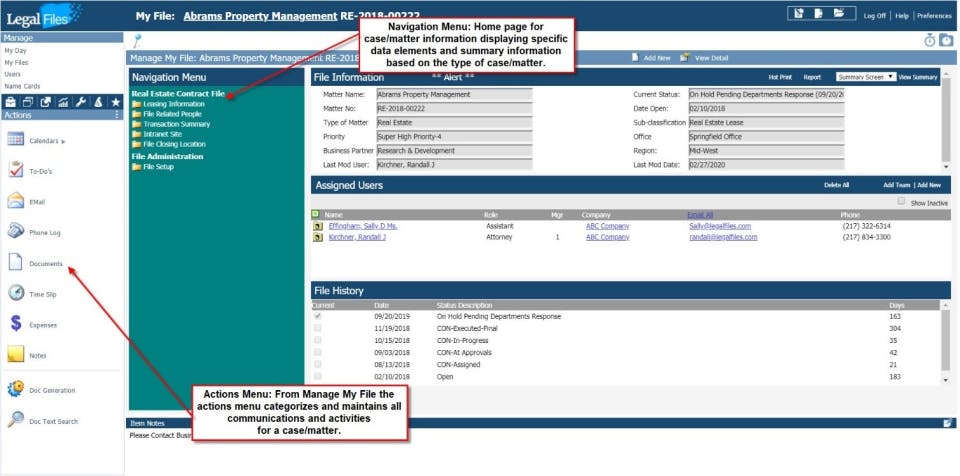Click the person icon beside Kirchner row

[317, 237]
